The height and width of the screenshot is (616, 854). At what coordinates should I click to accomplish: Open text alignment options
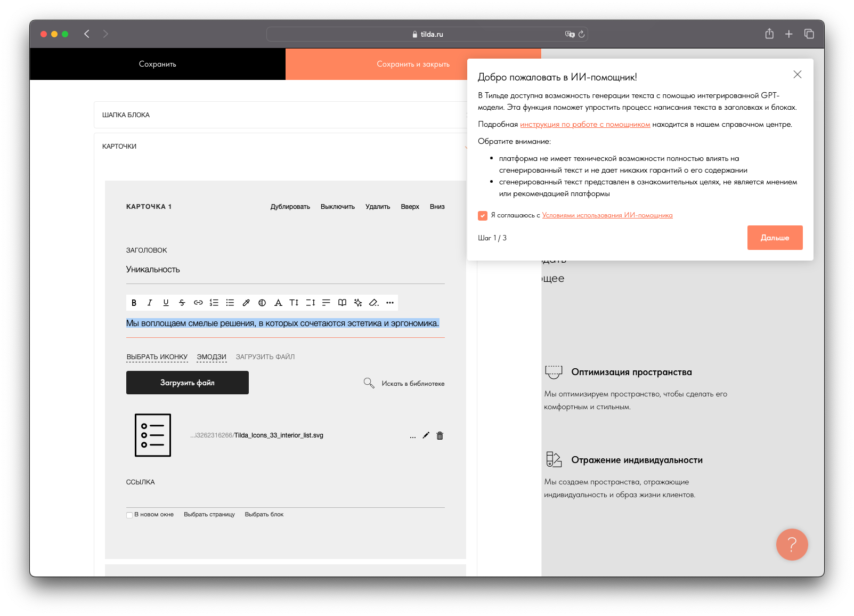[326, 303]
